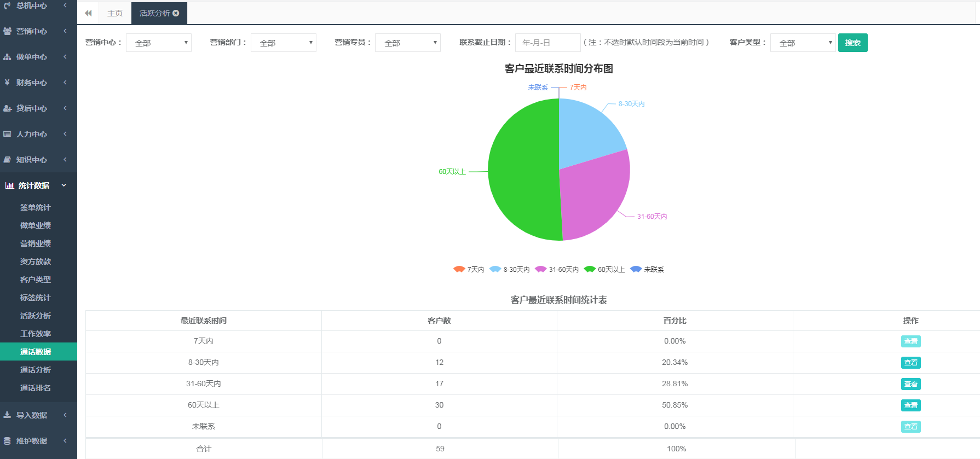Open 做单业绩 in the sidebar
980x459 pixels.
[36, 225]
